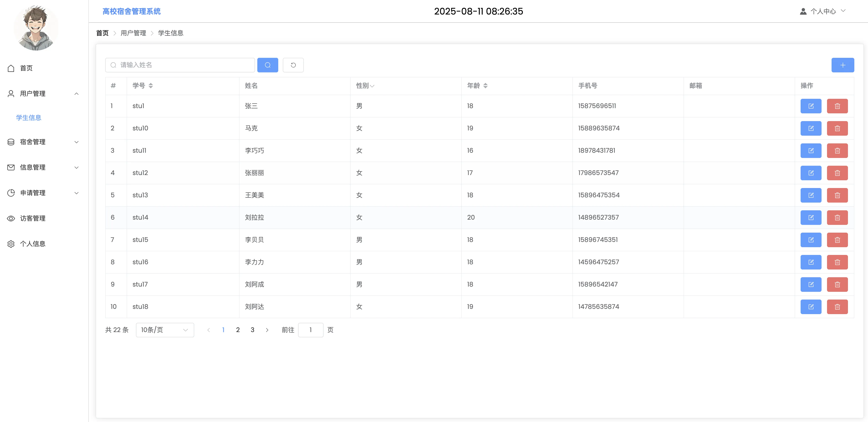Open the 性别 column filter

(372, 86)
